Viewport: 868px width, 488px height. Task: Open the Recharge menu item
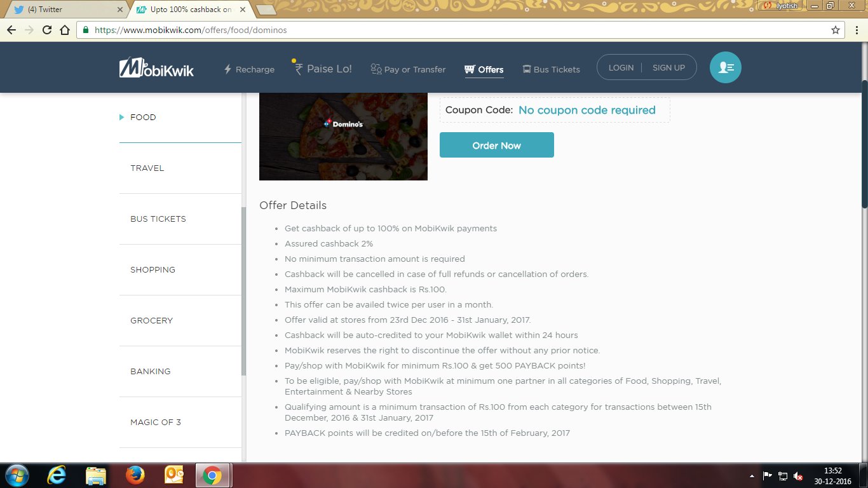pyautogui.click(x=248, y=69)
